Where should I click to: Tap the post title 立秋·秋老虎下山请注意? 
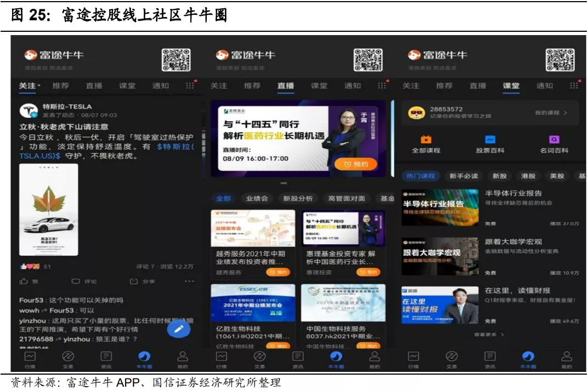point(64,127)
